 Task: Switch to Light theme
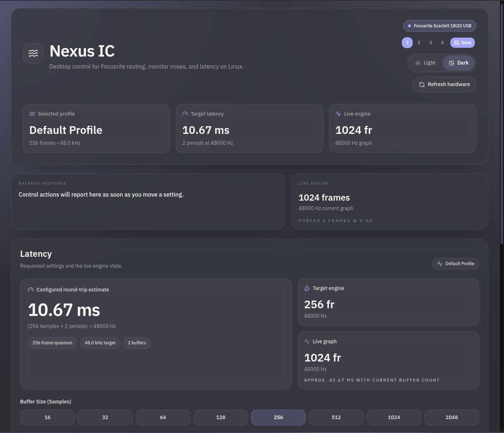coord(426,63)
